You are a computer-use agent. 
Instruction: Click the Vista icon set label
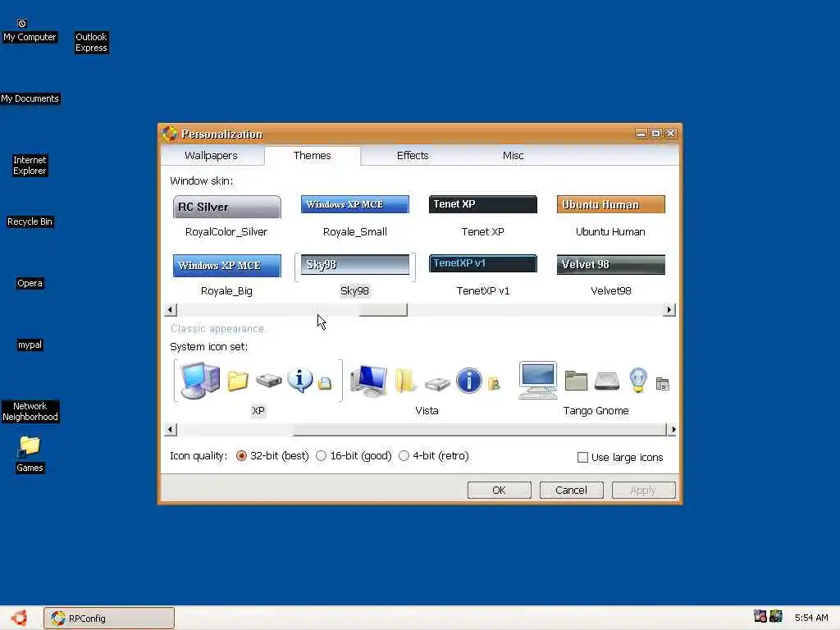(x=427, y=410)
